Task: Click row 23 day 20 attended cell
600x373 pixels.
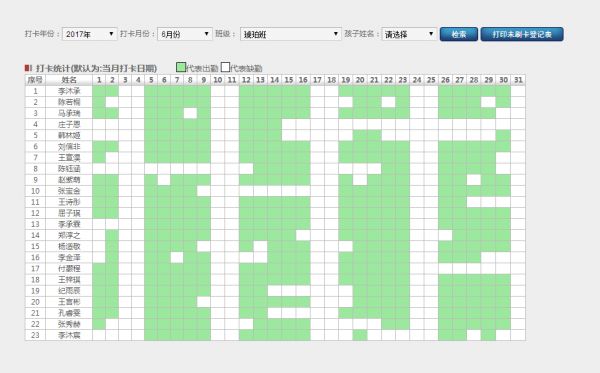Action: (360, 335)
